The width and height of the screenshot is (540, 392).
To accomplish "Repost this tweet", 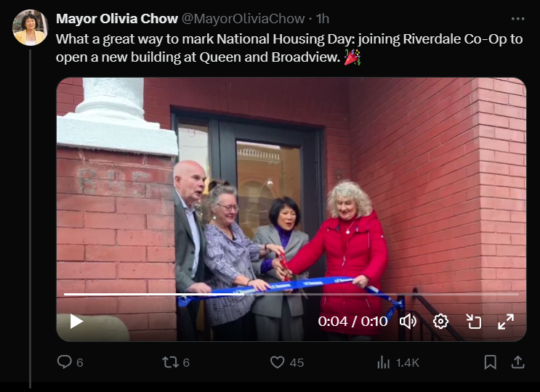I will [x=171, y=362].
